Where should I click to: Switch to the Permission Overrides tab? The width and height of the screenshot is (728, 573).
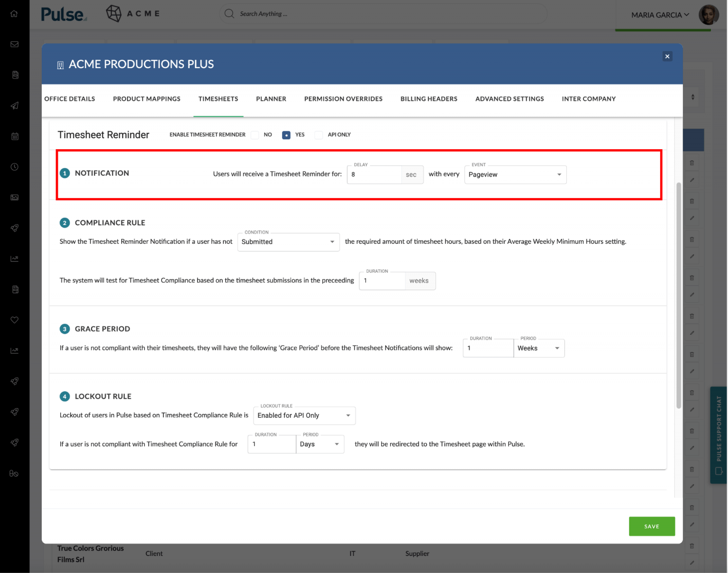pyautogui.click(x=343, y=99)
